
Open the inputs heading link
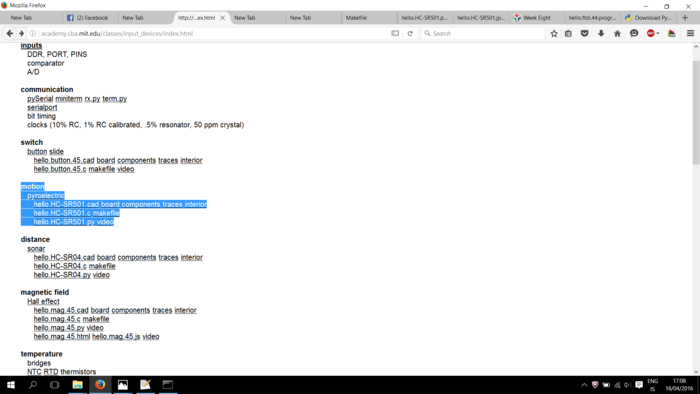tap(31, 46)
